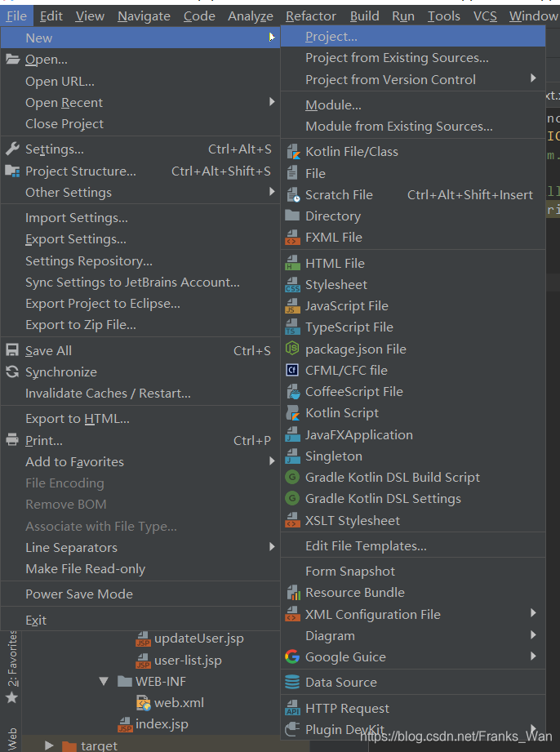Open the 2: Favorites side tool tab
This screenshot has height=752, width=560.
pos(12,666)
